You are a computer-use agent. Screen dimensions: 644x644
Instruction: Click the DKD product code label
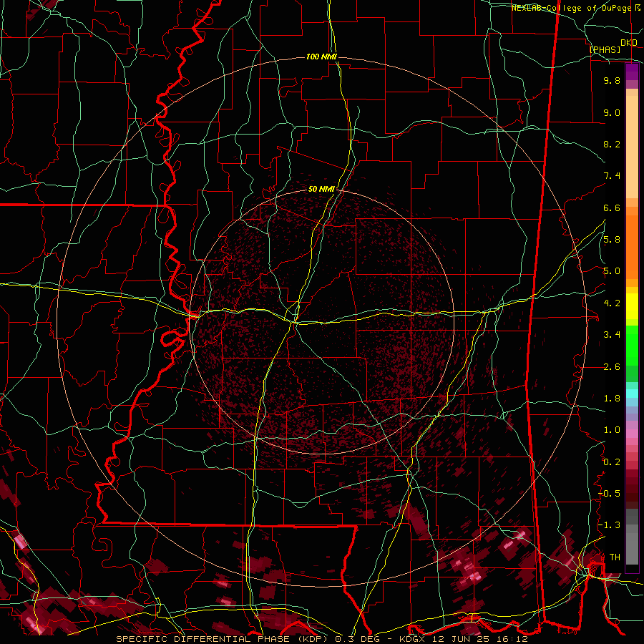click(x=629, y=43)
